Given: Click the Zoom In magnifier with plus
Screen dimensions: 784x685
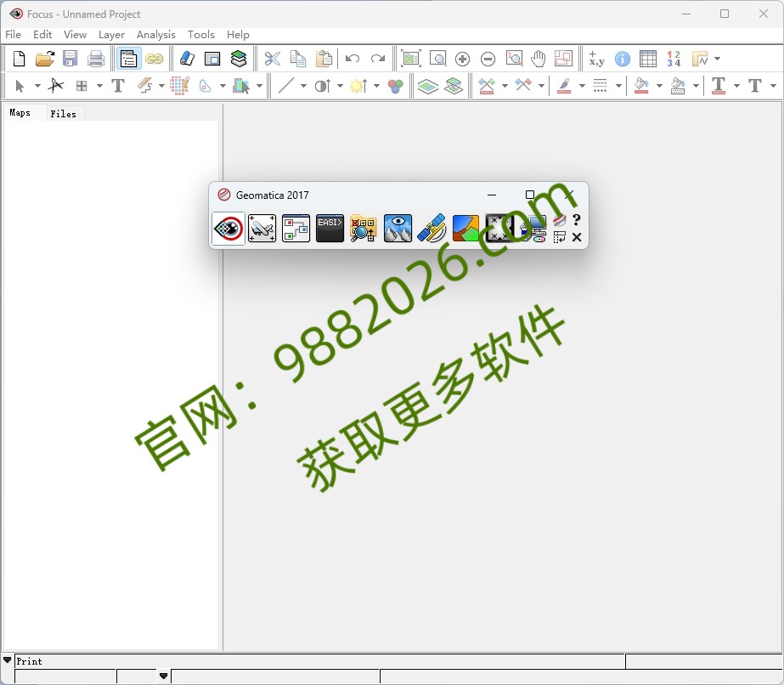Looking at the screenshot, I should [462, 59].
